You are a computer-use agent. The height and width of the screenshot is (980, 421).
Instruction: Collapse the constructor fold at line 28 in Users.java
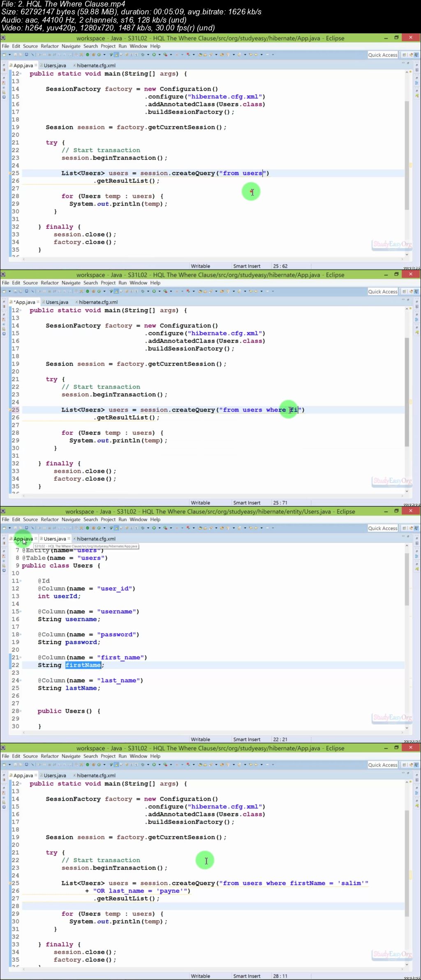tap(20, 711)
